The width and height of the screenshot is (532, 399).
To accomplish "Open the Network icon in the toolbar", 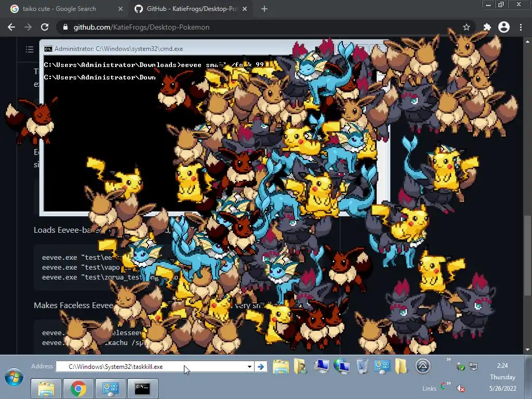I will [341, 366].
